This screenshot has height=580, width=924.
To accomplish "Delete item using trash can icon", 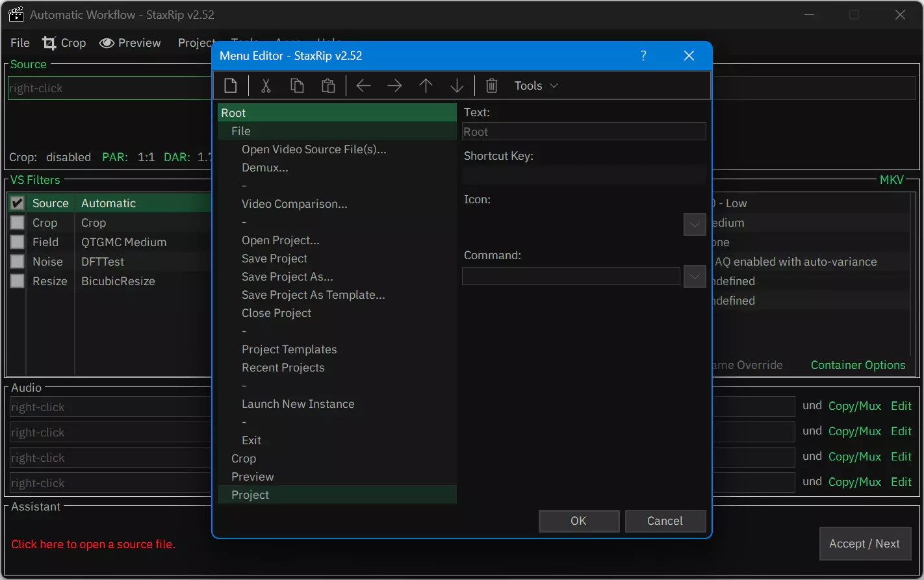I will coord(492,86).
